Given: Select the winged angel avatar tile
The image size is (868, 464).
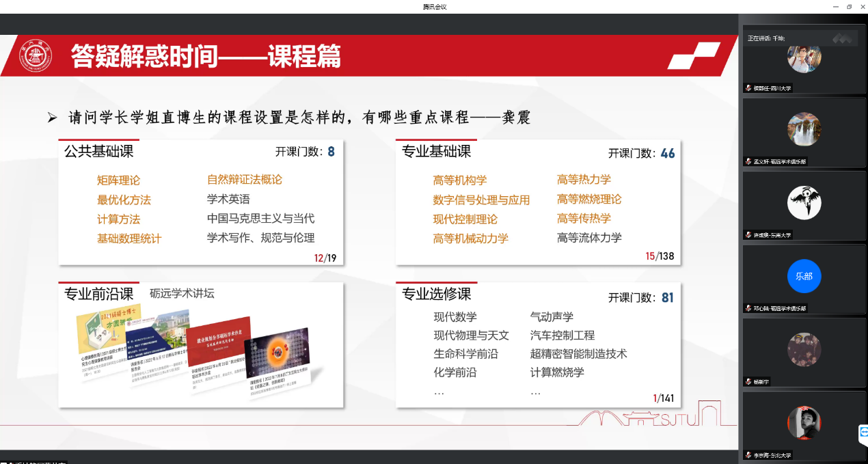Looking at the screenshot, I should point(804,202).
